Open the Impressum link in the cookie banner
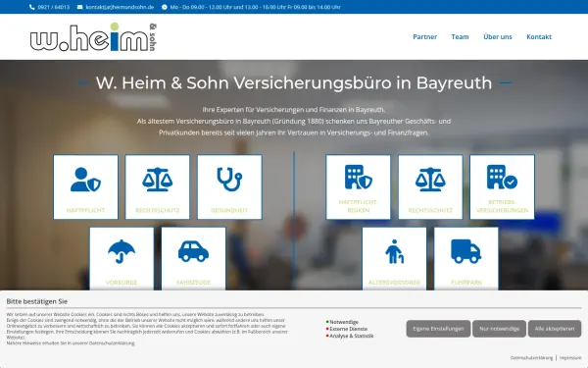588x368 pixels. click(570, 358)
